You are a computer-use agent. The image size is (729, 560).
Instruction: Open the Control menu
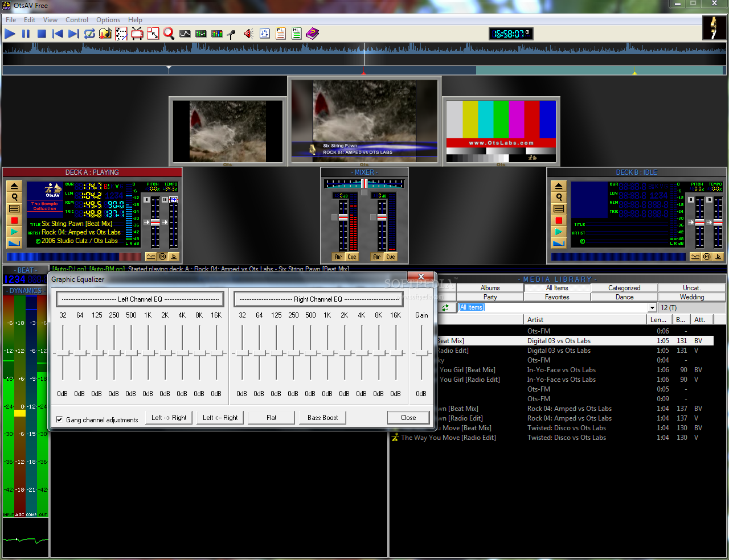tap(77, 20)
